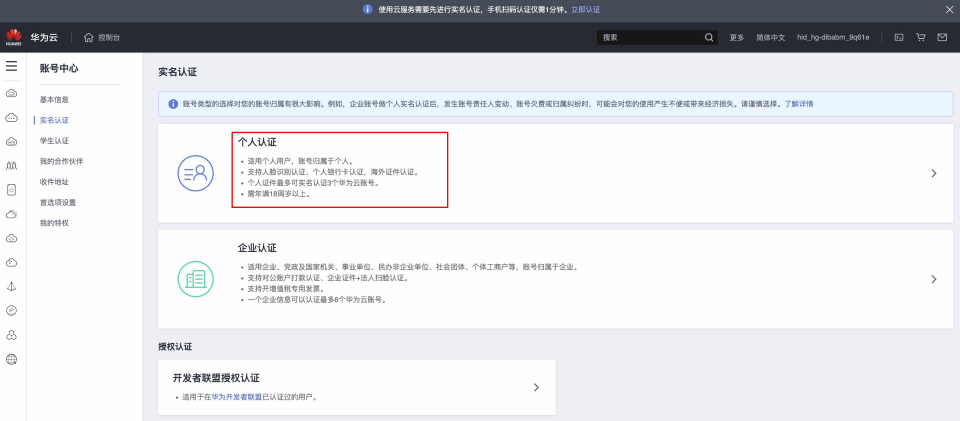Click the 个人认证 person card icon
The width and height of the screenshot is (960, 421).
(195, 173)
